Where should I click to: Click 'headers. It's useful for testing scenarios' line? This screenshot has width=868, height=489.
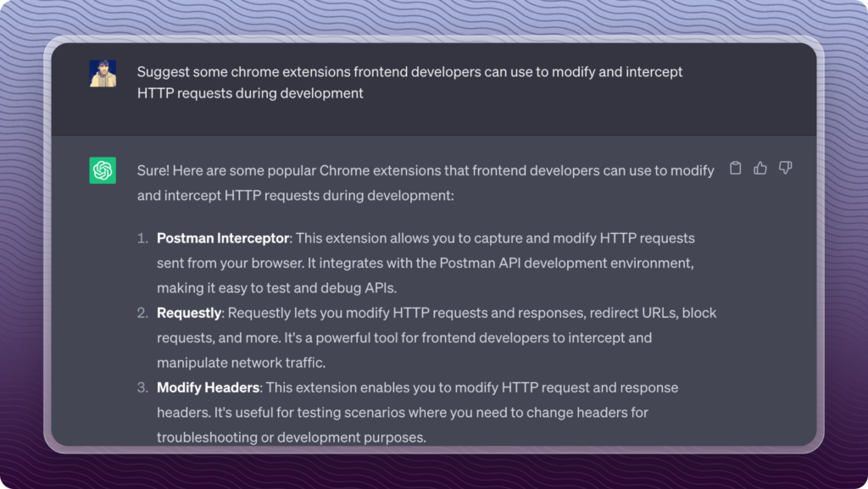click(x=403, y=413)
